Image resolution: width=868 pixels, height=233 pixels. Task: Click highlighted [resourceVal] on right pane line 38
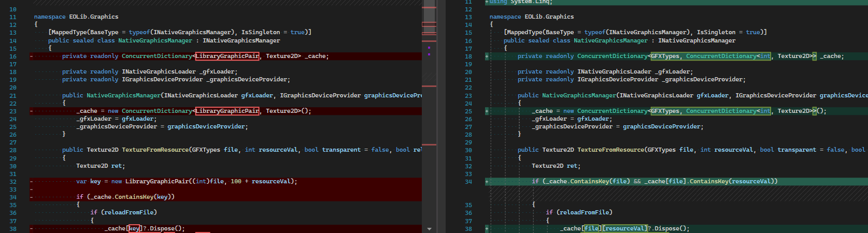pos(625,228)
